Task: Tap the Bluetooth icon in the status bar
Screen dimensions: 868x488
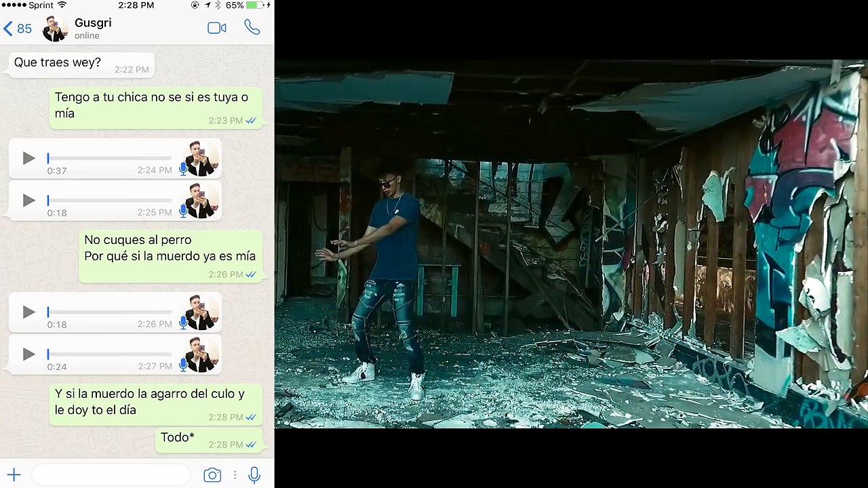Action: [x=218, y=5]
